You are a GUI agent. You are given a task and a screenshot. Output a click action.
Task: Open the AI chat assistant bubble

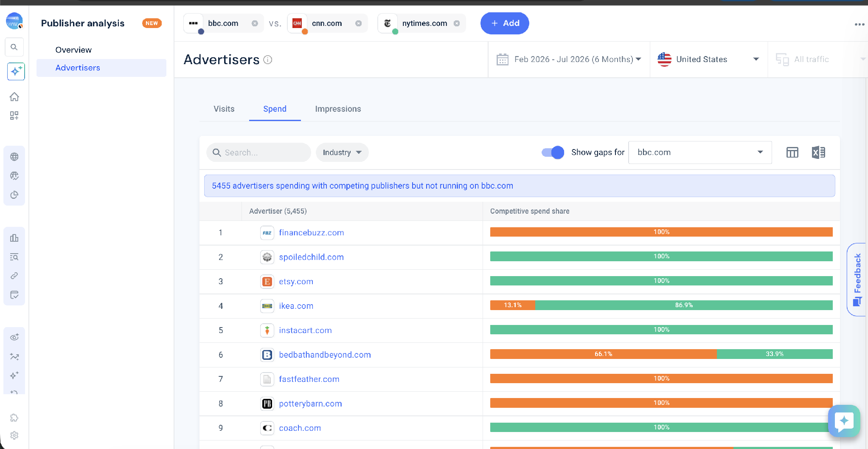pos(844,421)
